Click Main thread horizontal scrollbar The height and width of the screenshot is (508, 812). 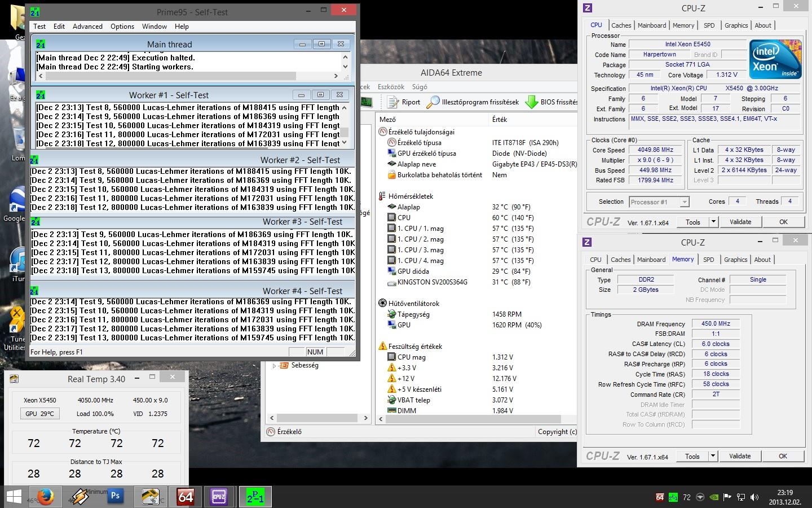pos(187,76)
